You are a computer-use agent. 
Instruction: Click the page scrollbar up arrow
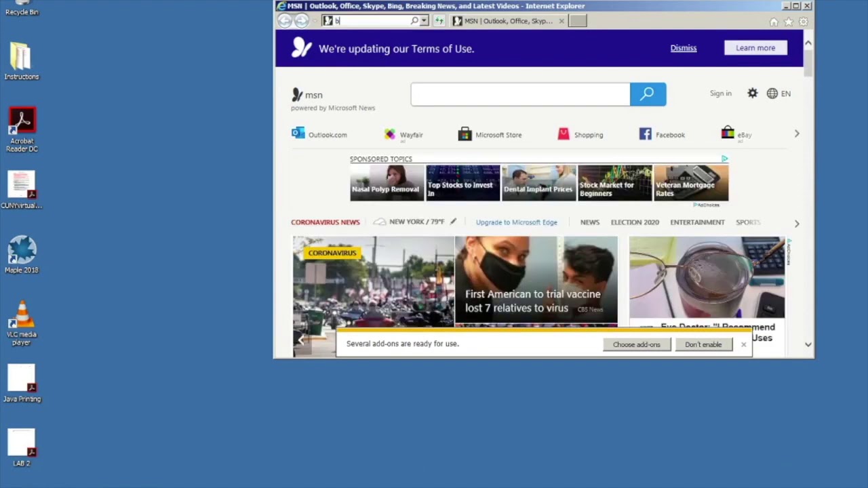(808, 43)
